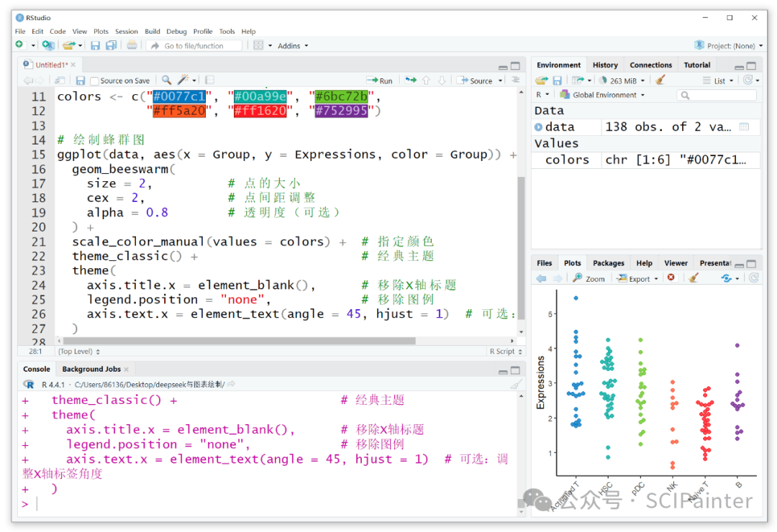The width and height of the screenshot is (777, 532).
Task: Open the Source button's dropdown arrow
Action: pos(501,81)
